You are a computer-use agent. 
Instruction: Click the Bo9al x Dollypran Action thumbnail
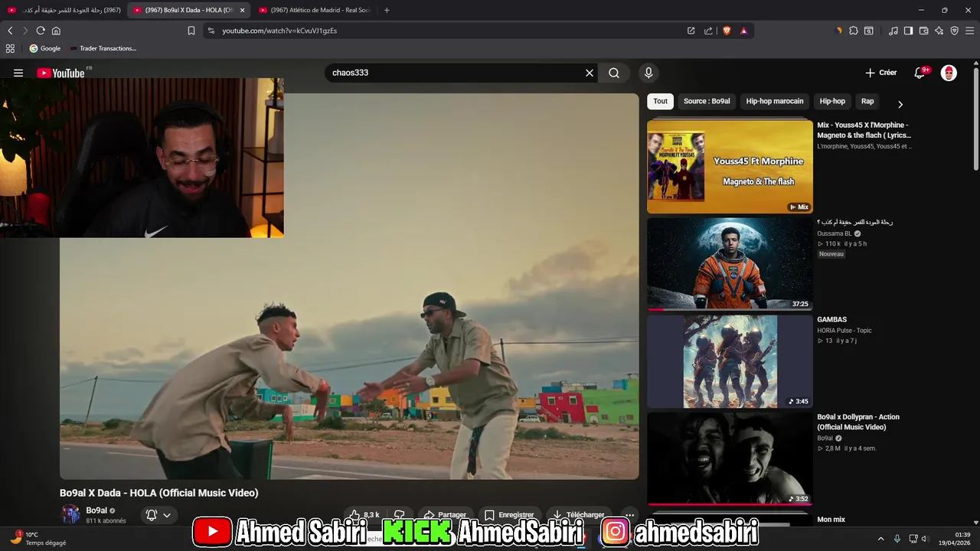(730, 459)
